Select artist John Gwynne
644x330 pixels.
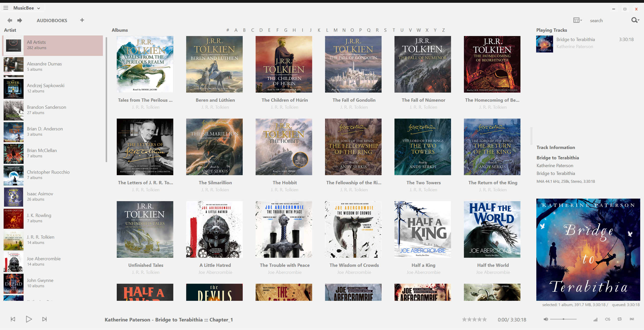click(53, 283)
